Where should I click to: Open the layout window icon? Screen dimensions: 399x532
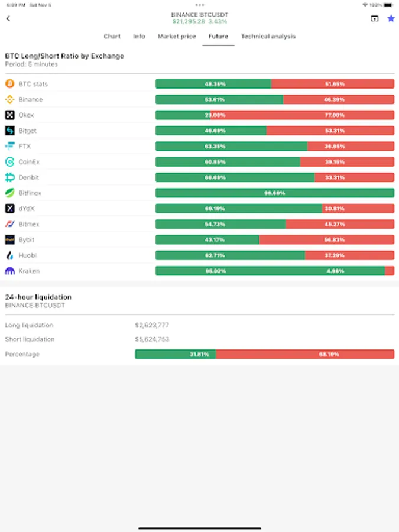(375, 18)
